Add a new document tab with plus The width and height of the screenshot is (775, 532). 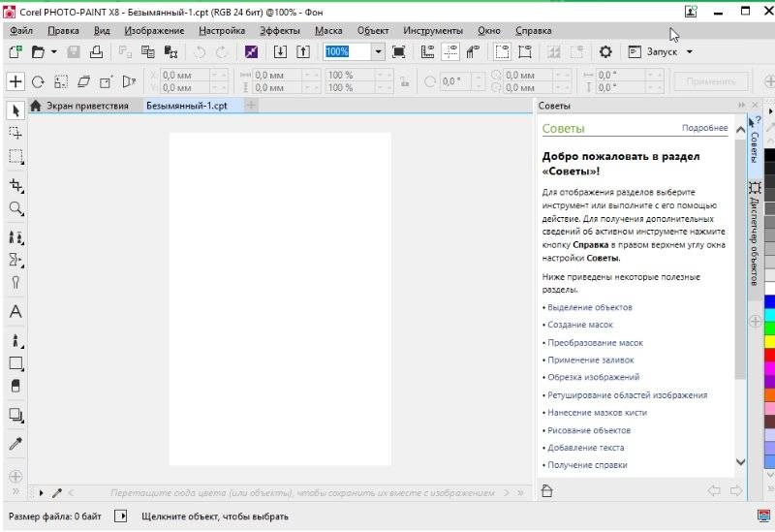pos(251,105)
